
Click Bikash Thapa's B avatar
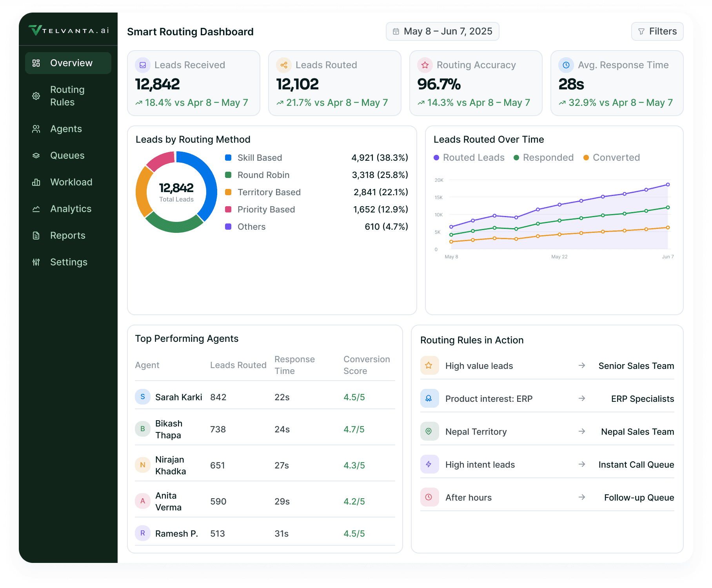tap(143, 429)
